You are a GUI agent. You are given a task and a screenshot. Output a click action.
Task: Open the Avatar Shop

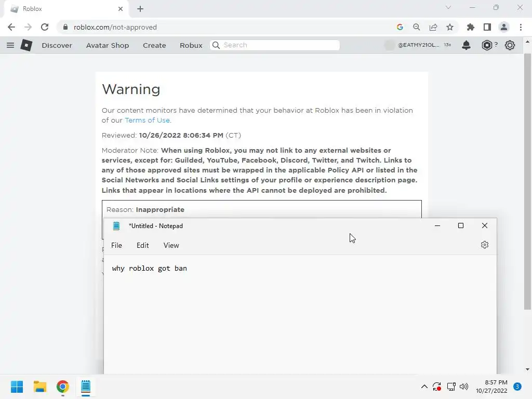(108, 45)
